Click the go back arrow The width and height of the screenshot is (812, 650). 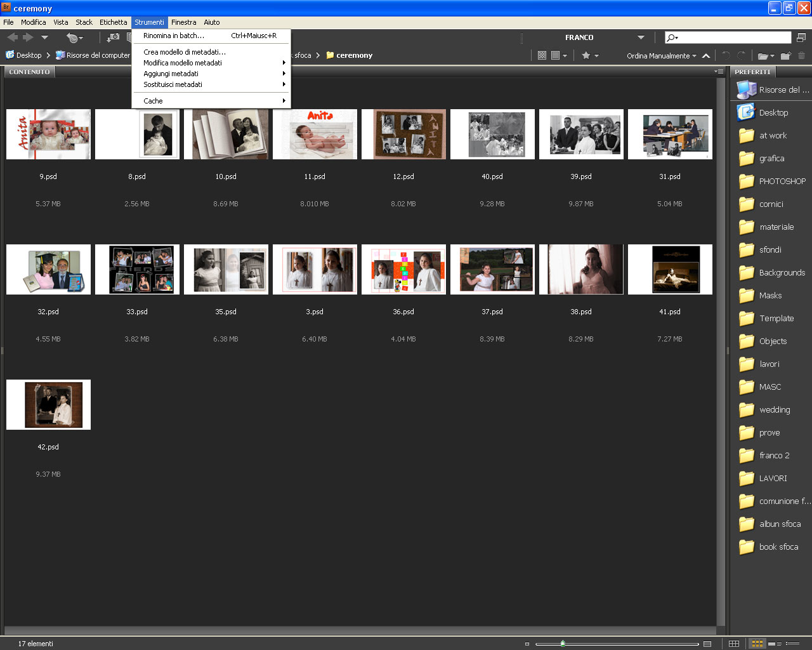(12, 37)
